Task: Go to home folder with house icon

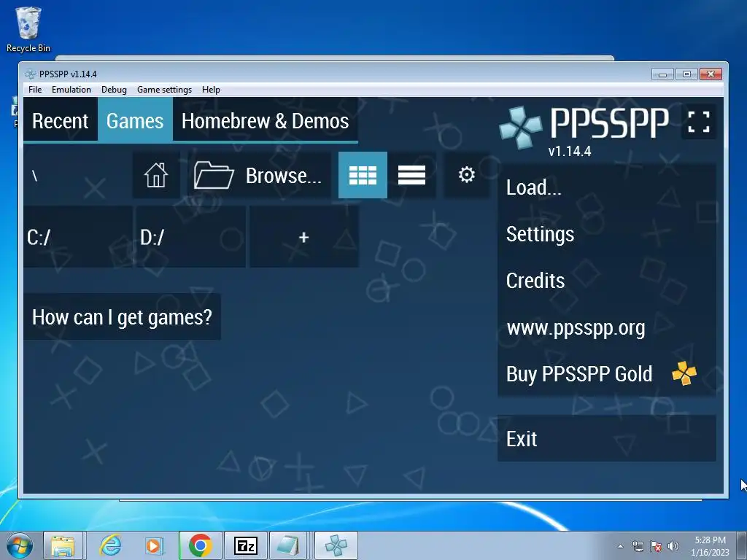Action: click(156, 175)
